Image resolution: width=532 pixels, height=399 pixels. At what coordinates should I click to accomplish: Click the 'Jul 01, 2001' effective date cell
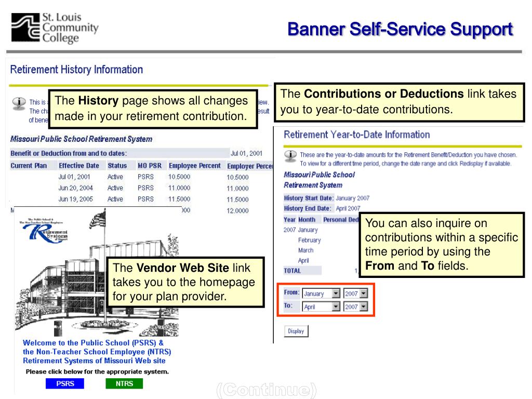click(74, 177)
